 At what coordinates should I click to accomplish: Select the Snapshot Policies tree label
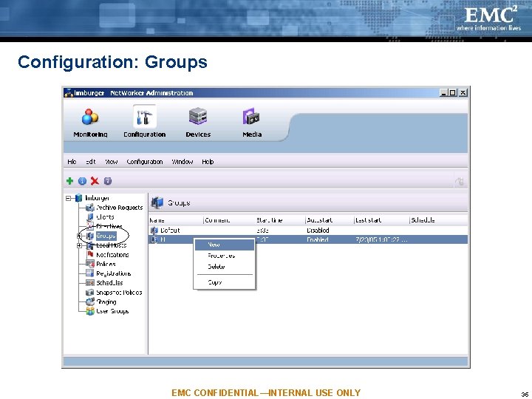pos(119,292)
